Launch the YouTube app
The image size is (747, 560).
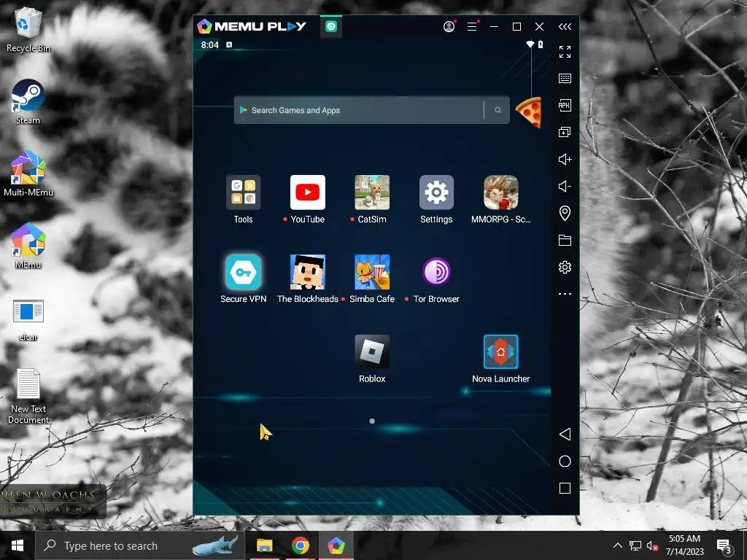coord(307,192)
